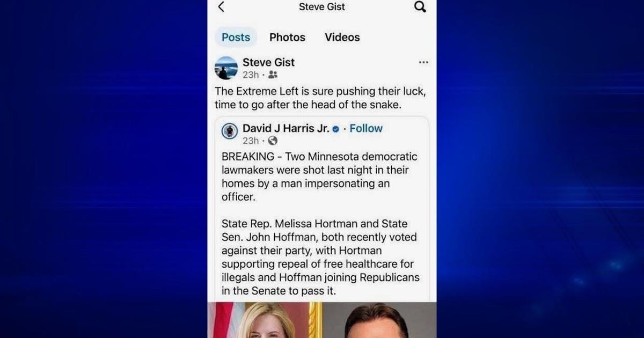Tap the Steve Gist page title

click(x=322, y=7)
